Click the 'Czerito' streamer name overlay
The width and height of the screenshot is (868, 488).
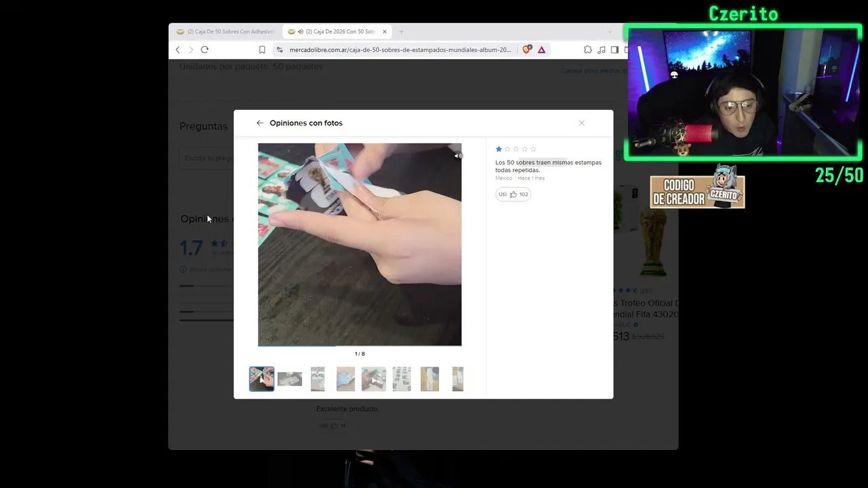[743, 14]
